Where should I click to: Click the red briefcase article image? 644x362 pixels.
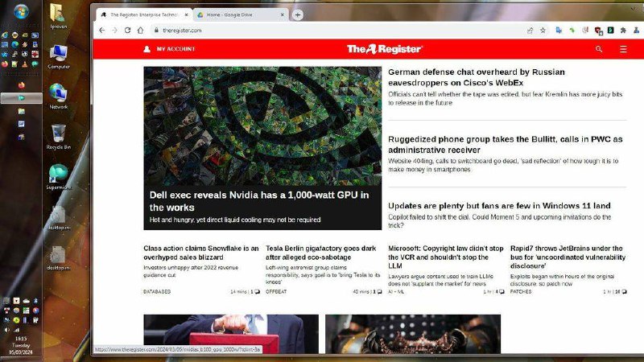pyautogui.click(x=231, y=334)
